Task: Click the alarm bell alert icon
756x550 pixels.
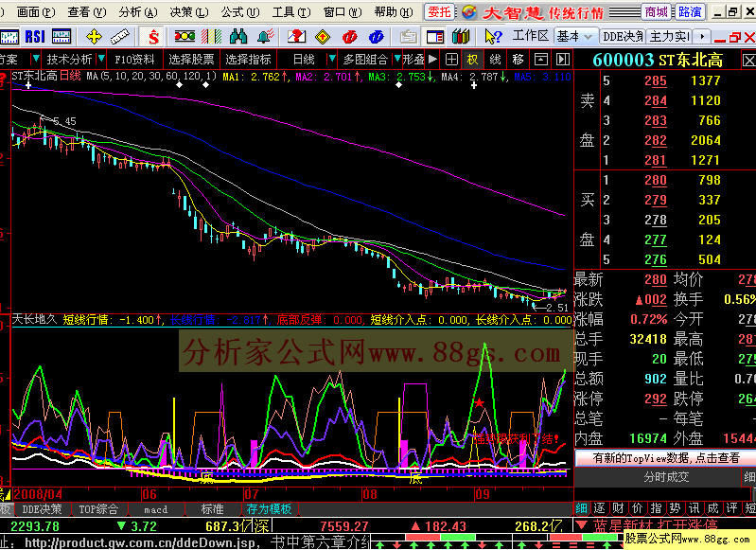Action: click(266, 37)
